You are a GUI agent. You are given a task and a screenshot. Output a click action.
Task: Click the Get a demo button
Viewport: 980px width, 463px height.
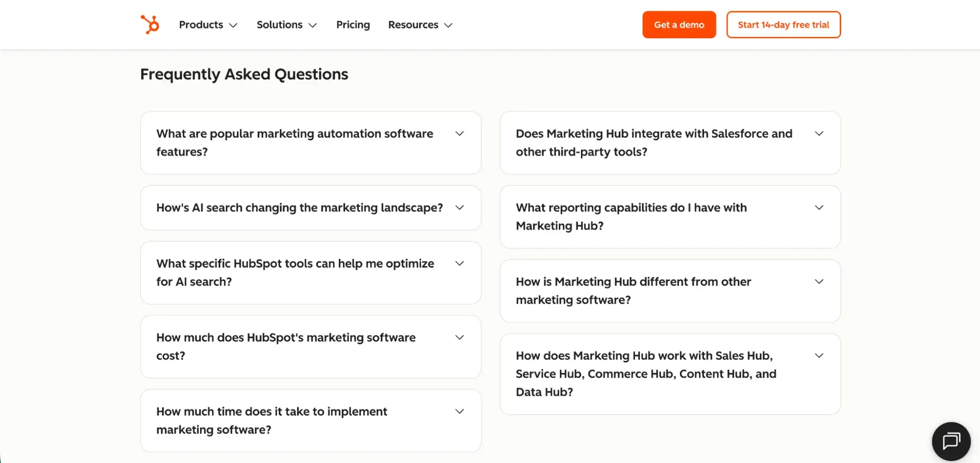(x=679, y=25)
